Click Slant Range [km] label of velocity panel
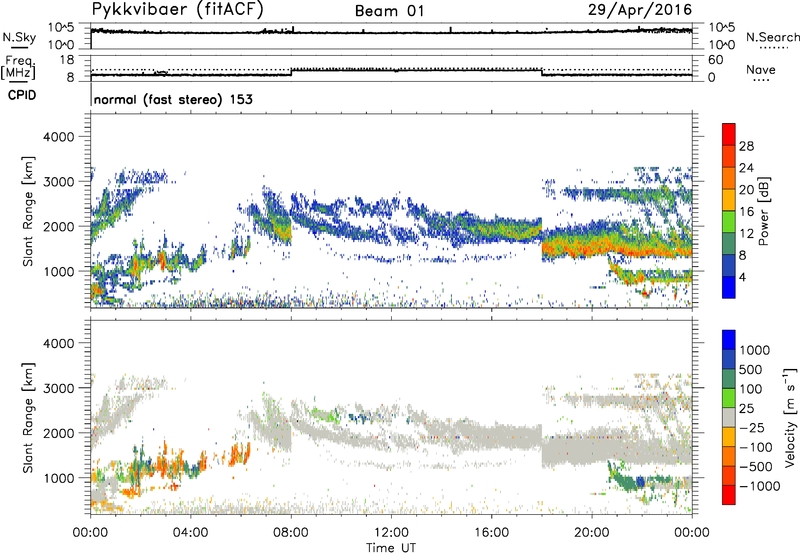Screen dimensions: 800x554 tap(28, 418)
